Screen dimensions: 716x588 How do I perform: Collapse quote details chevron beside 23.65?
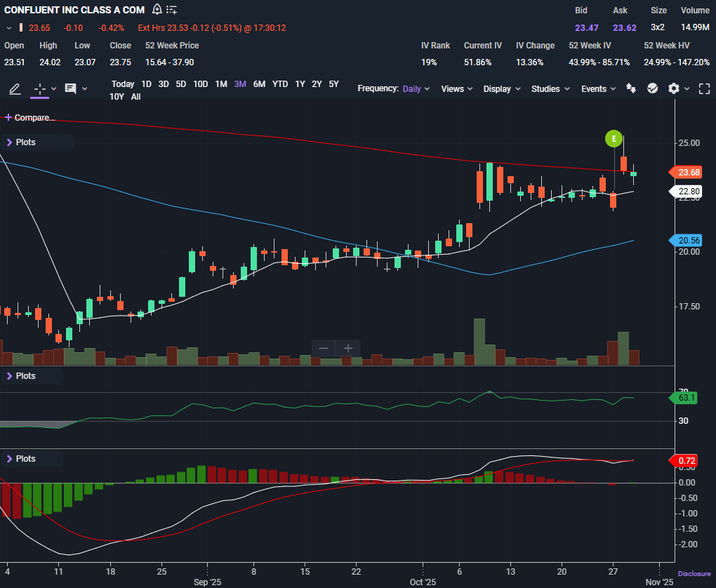coord(8,28)
